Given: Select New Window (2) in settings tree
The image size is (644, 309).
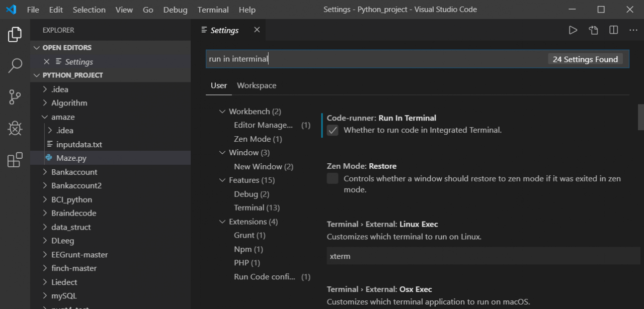Looking at the screenshot, I should point(264,166).
